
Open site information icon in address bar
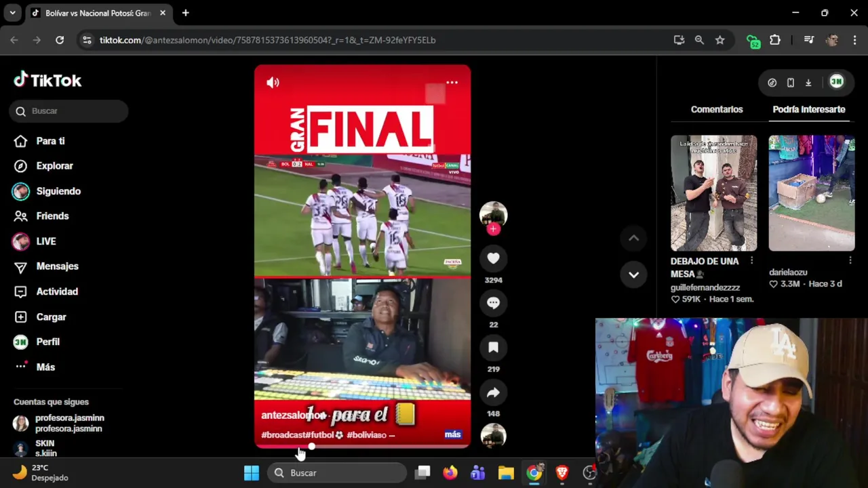[x=87, y=40]
